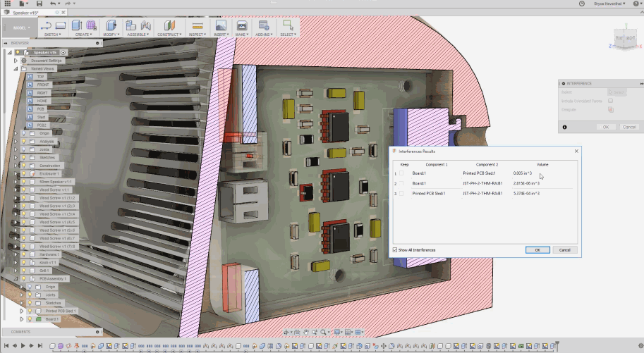Screen dimensions: 644x353
Task: Expand the Document Settings tree node
Action: click(x=16, y=61)
